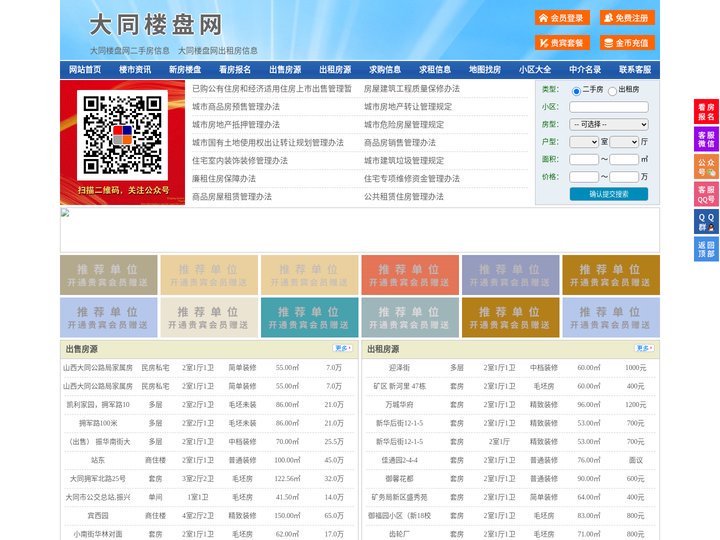720x540 pixels.
Task: Open the 小区大全 navigation item
Action: pyautogui.click(x=535, y=70)
